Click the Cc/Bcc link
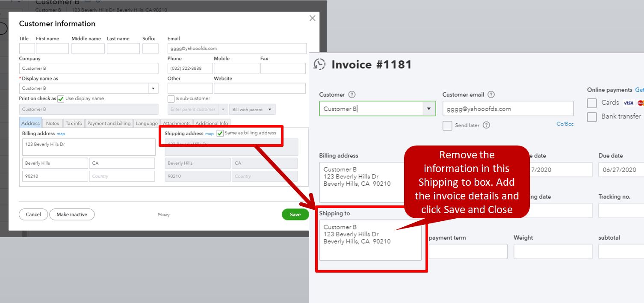 pyautogui.click(x=565, y=124)
